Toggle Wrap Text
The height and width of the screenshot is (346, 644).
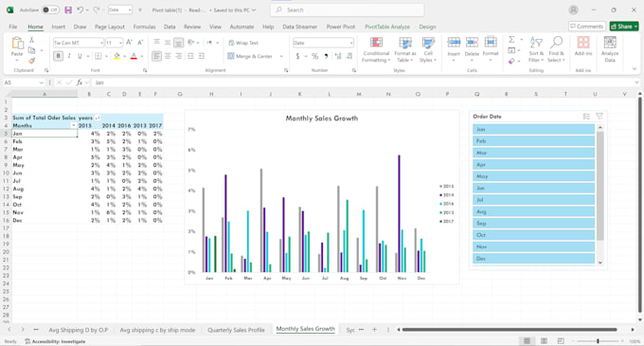[x=243, y=43]
